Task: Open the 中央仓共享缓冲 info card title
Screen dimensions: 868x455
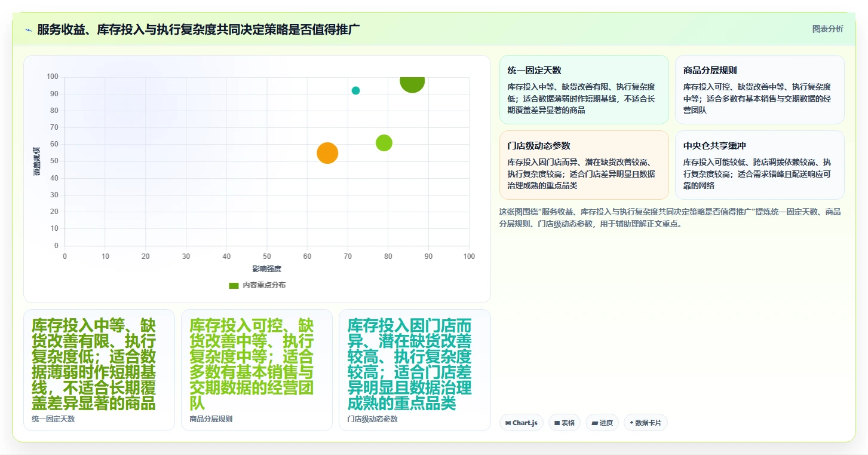Action: 714,146
